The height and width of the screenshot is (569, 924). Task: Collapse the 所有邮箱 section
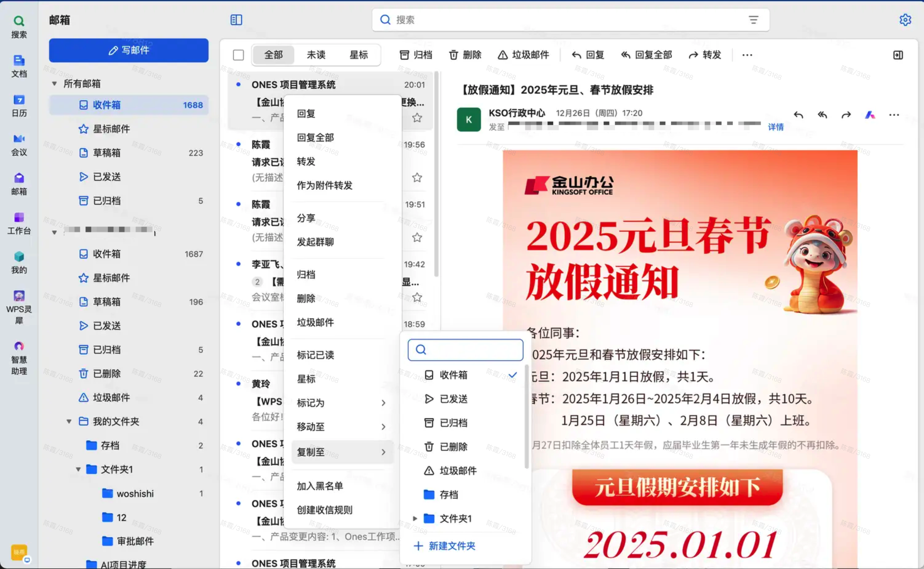(54, 84)
